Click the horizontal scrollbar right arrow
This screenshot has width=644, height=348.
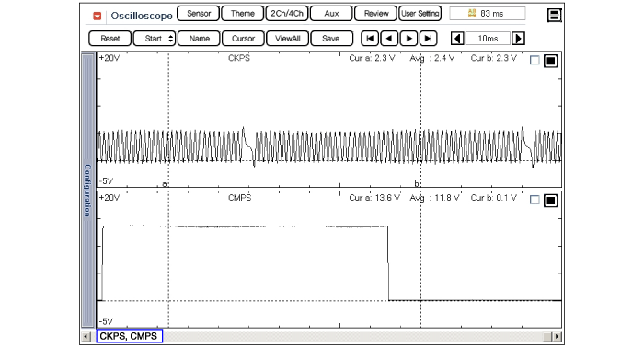point(557,337)
